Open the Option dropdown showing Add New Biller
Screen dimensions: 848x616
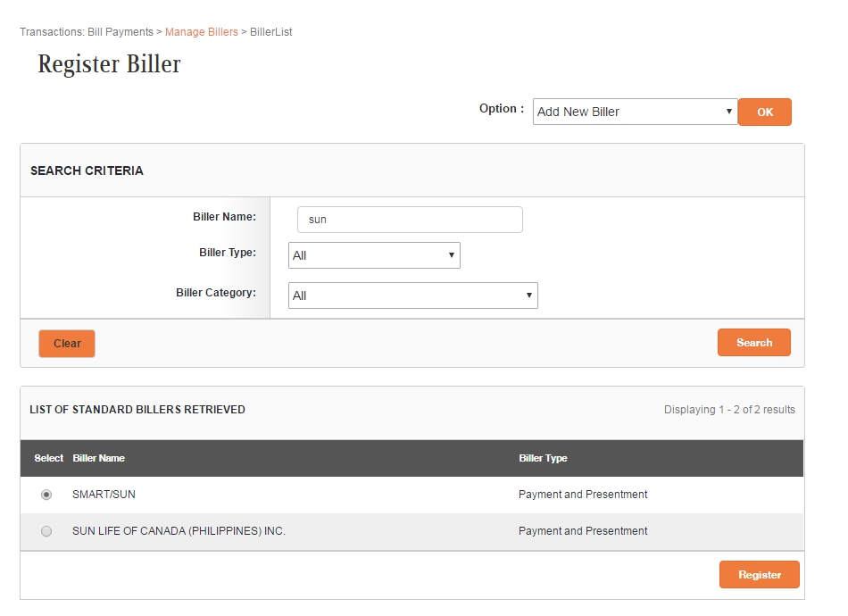click(634, 112)
